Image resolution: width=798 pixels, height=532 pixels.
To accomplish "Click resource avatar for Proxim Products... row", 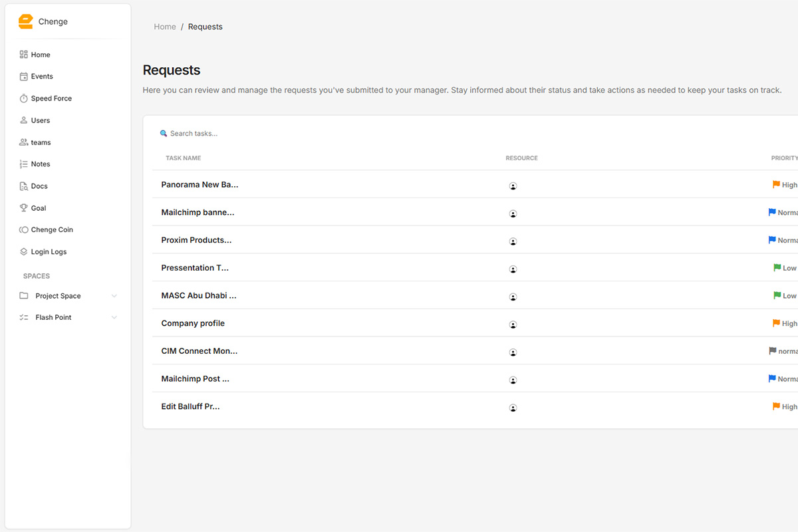I will coord(513,241).
